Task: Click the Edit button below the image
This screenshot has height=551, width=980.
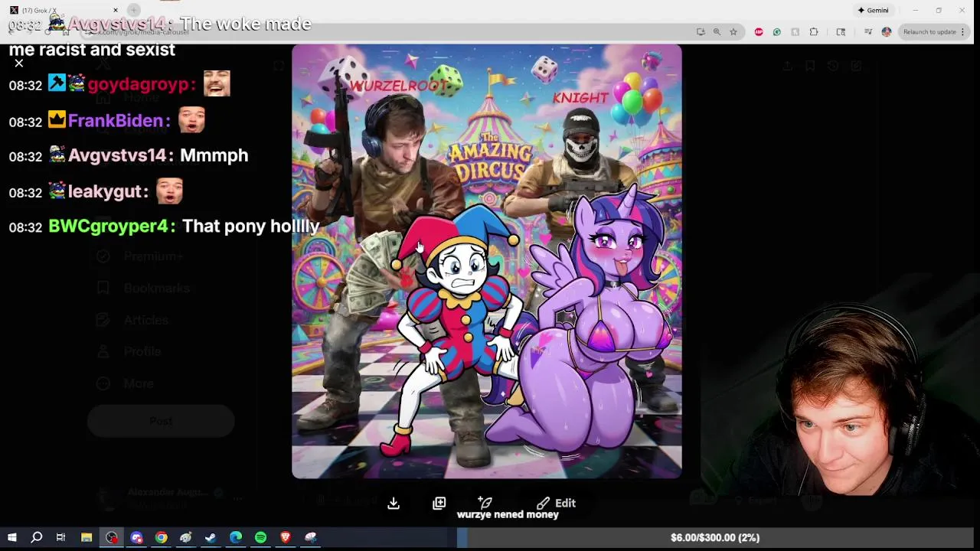Action: point(557,503)
